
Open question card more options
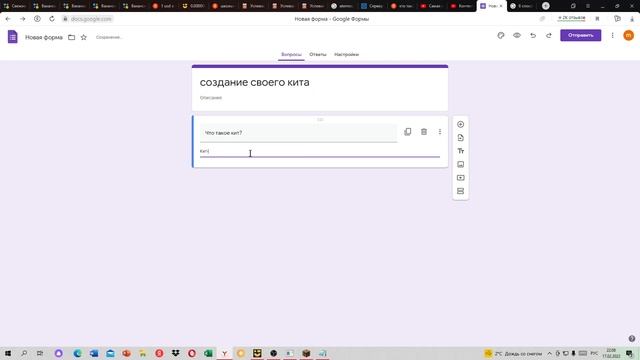click(x=440, y=131)
